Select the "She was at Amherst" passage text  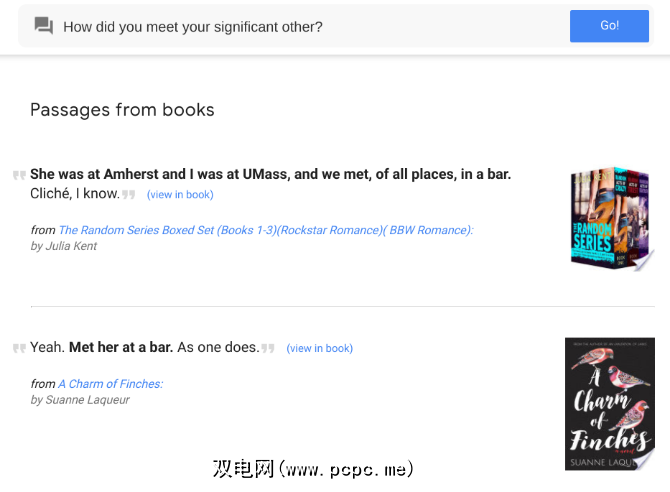point(270,175)
